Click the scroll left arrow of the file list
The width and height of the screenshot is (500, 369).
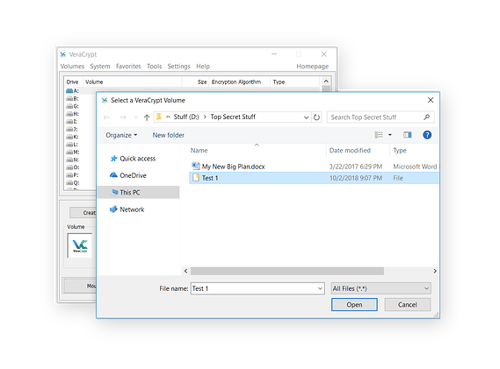pyautogui.click(x=186, y=271)
